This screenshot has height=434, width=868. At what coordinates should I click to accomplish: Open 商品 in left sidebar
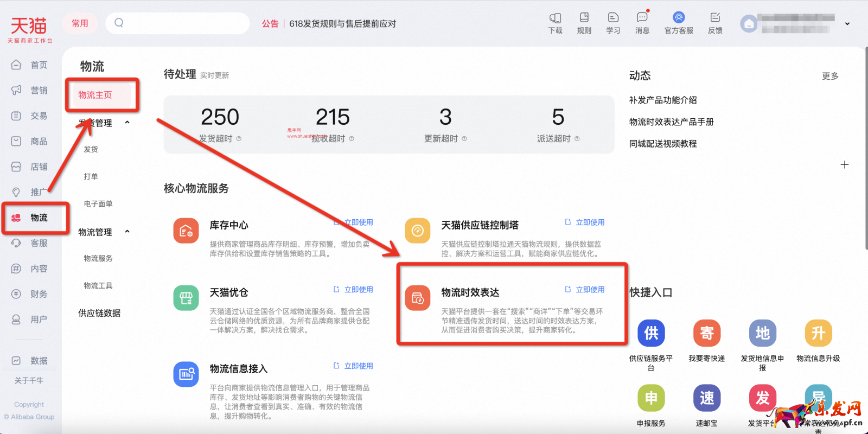30,142
